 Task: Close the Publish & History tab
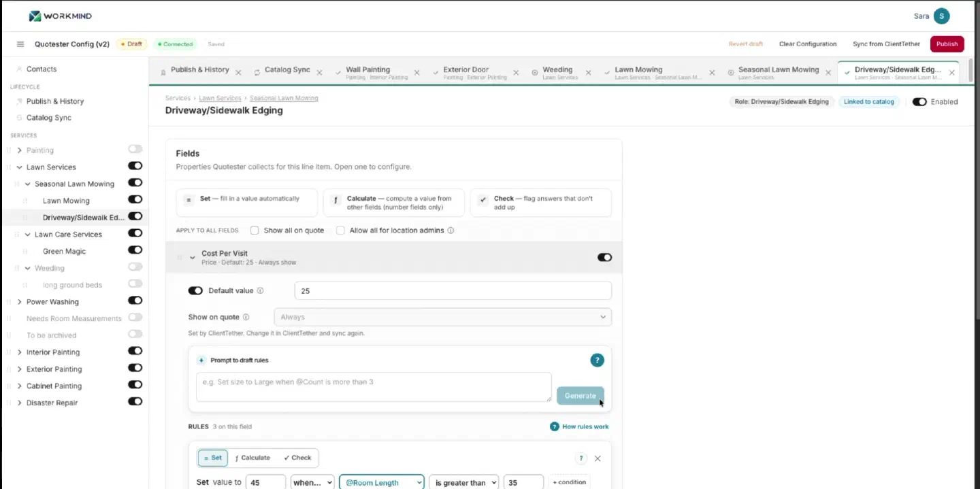[x=238, y=73]
